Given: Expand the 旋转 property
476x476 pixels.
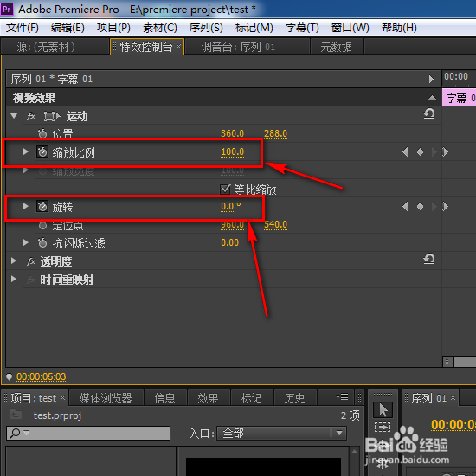Looking at the screenshot, I should 25,206.
